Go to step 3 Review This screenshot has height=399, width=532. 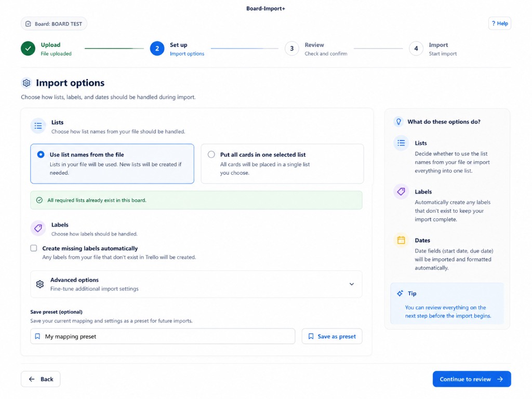(292, 48)
